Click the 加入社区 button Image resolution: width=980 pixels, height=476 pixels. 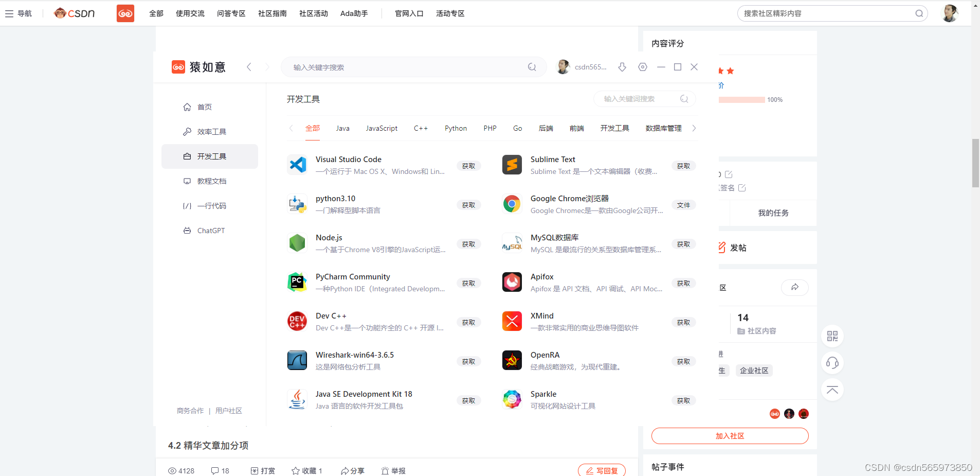coord(730,436)
